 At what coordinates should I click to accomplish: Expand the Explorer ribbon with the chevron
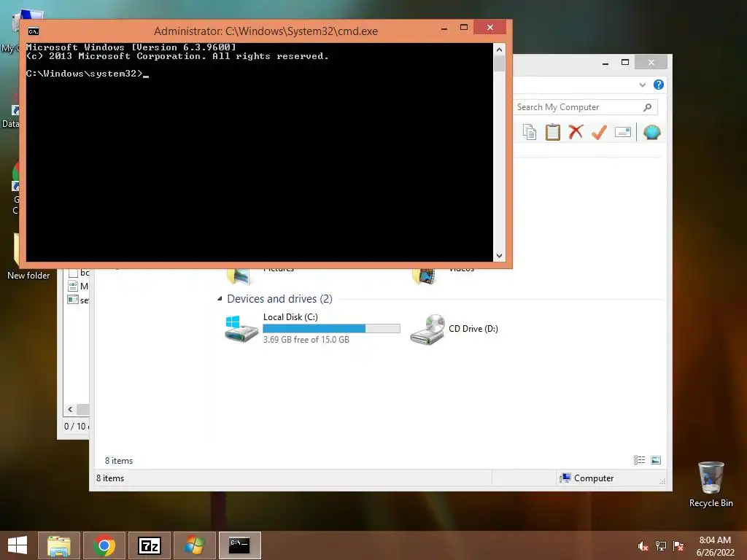pyautogui.click(x=643, y=85)
